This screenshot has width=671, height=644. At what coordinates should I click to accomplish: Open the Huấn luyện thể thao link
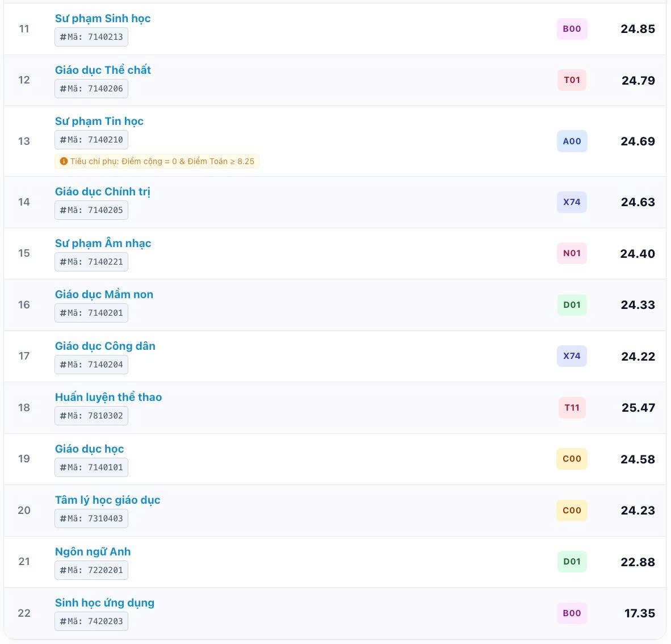[108, 398]
